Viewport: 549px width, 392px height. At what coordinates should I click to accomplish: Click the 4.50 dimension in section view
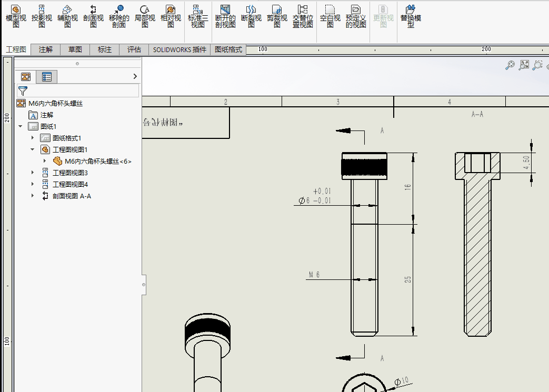pos(526,163)
